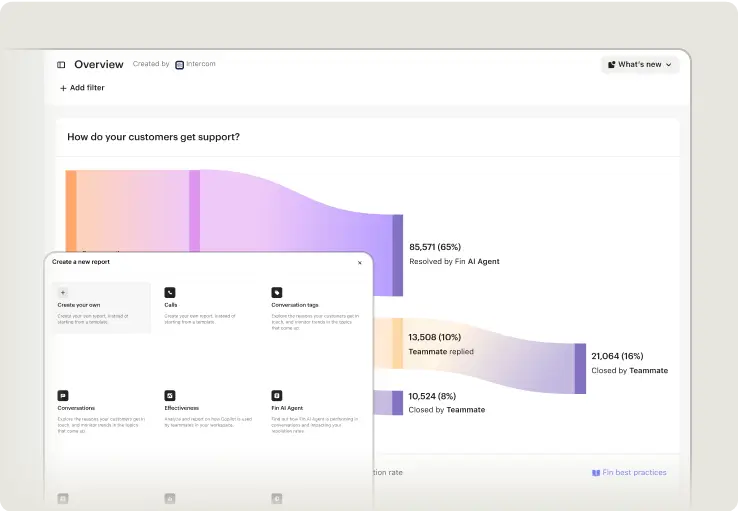Viewport: 738px width, 511px height.
Task: Click the book icon beside Fin best practices
Action: (595, 473)
